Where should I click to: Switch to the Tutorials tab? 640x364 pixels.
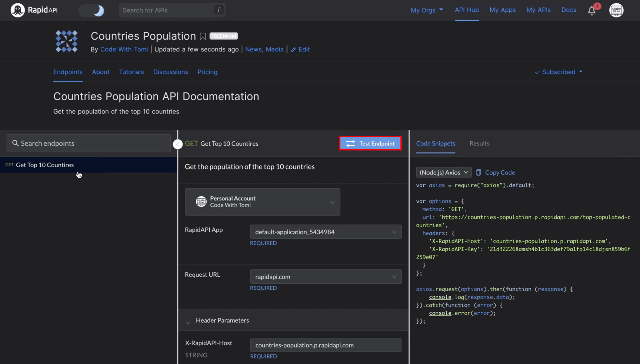click(131, 72)
